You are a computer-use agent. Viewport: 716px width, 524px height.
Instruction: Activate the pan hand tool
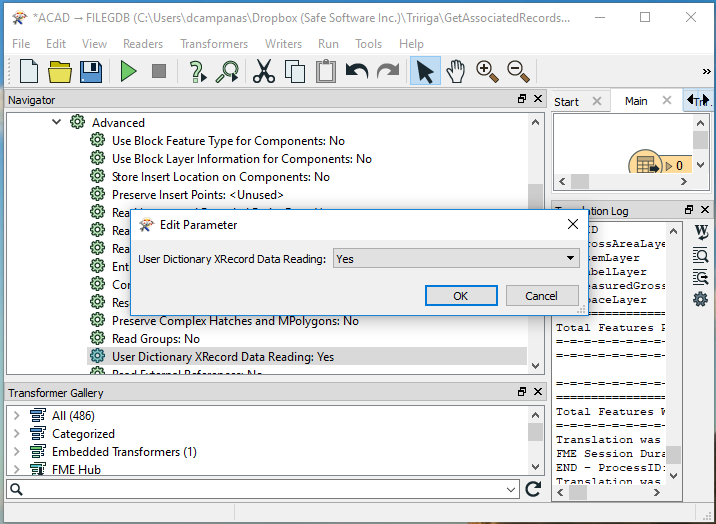pos(456,71)
